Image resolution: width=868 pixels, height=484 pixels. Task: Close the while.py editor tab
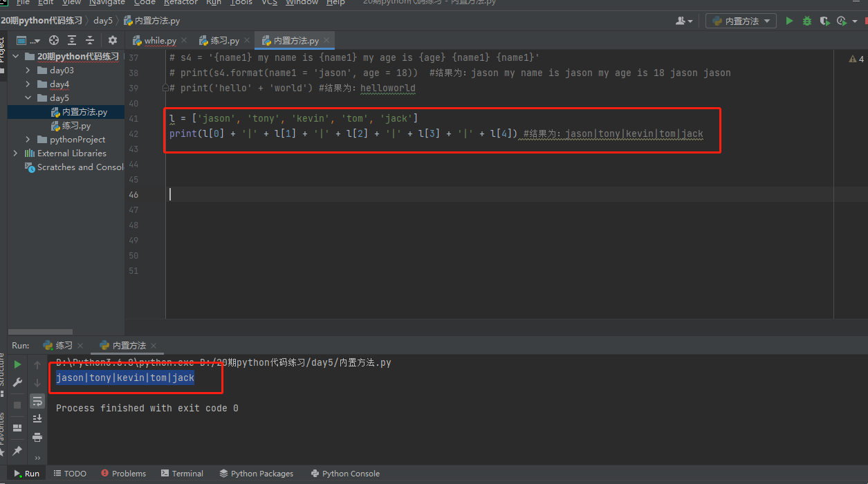point(185,41)
